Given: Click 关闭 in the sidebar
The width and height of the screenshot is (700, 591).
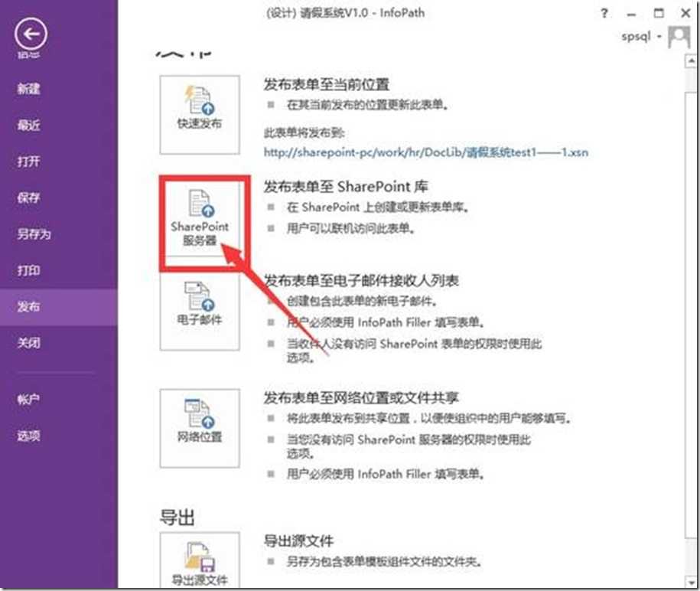Looking at the screenshot, I should pyautogui.click(x=28, y=343).
